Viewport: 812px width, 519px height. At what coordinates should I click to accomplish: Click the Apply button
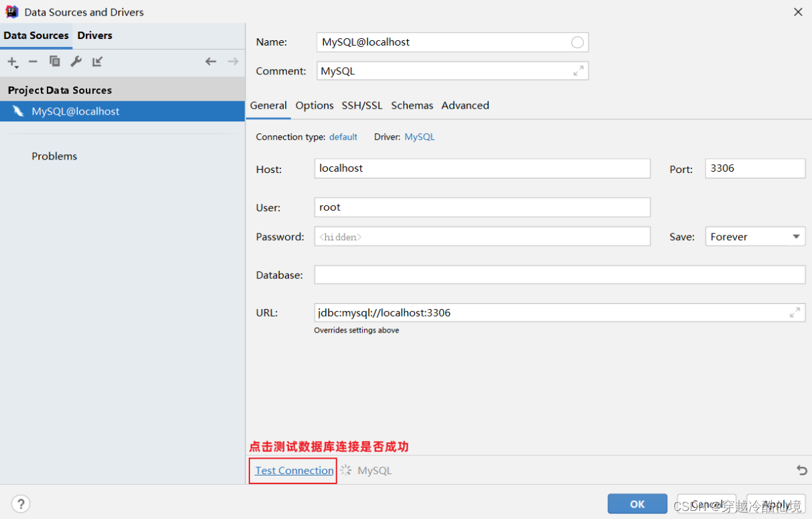(x=776, y=504)
